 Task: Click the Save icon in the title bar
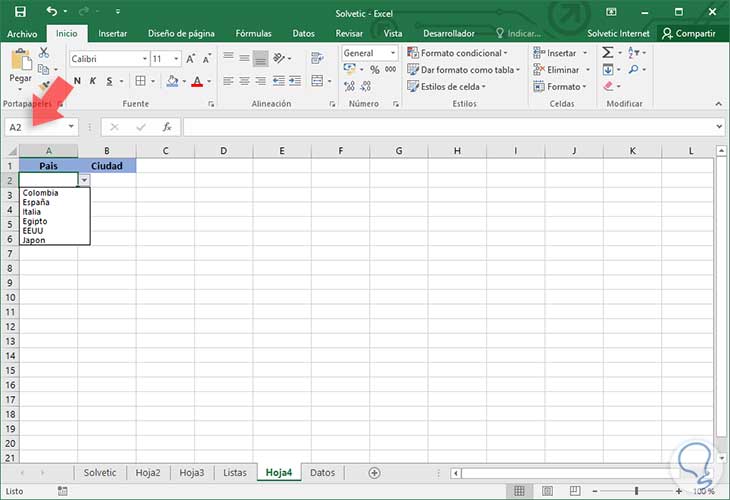click(20, 12)
